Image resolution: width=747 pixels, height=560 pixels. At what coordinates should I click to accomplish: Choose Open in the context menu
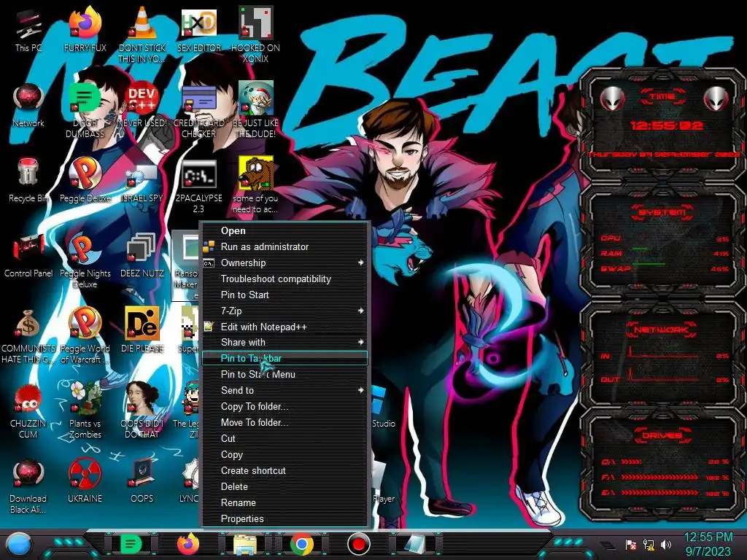coord(285,231)
